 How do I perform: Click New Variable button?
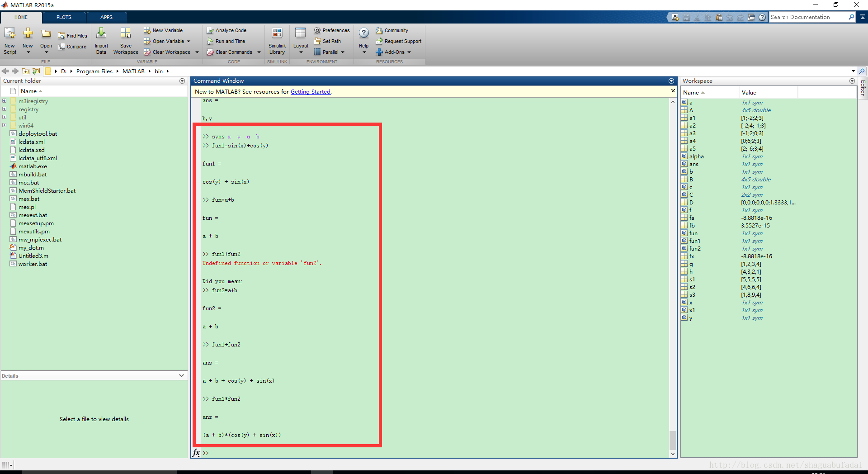(x=163, y=30)
